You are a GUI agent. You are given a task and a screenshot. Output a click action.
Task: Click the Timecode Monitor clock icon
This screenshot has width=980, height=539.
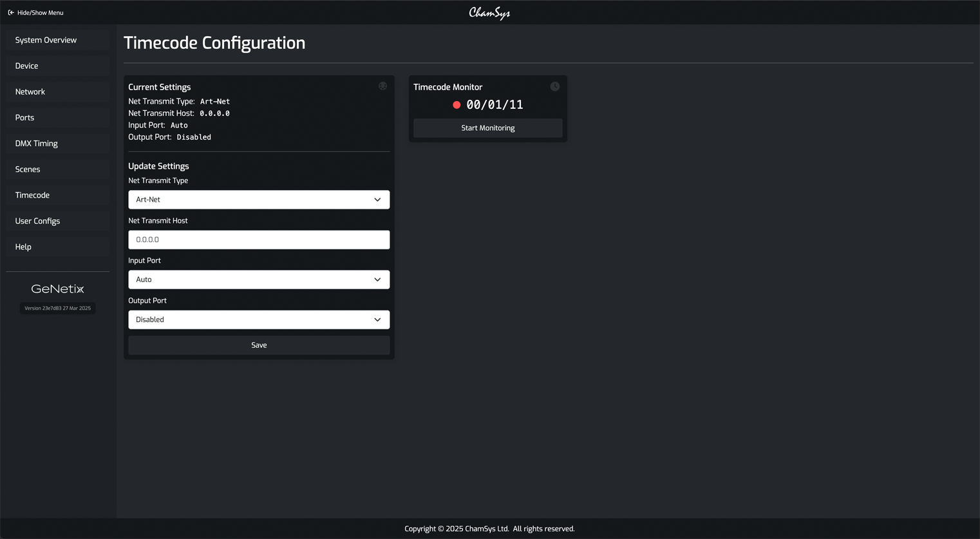click(554, 86)
